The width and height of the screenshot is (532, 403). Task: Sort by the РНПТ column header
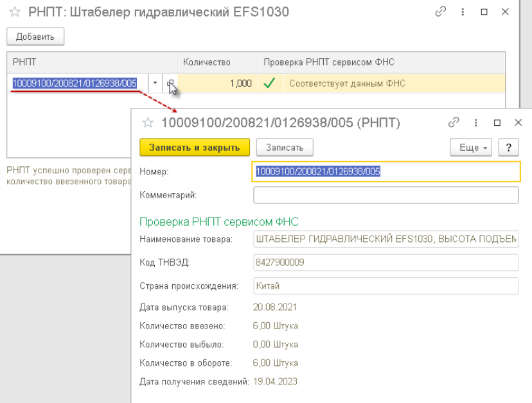(92, 62)
